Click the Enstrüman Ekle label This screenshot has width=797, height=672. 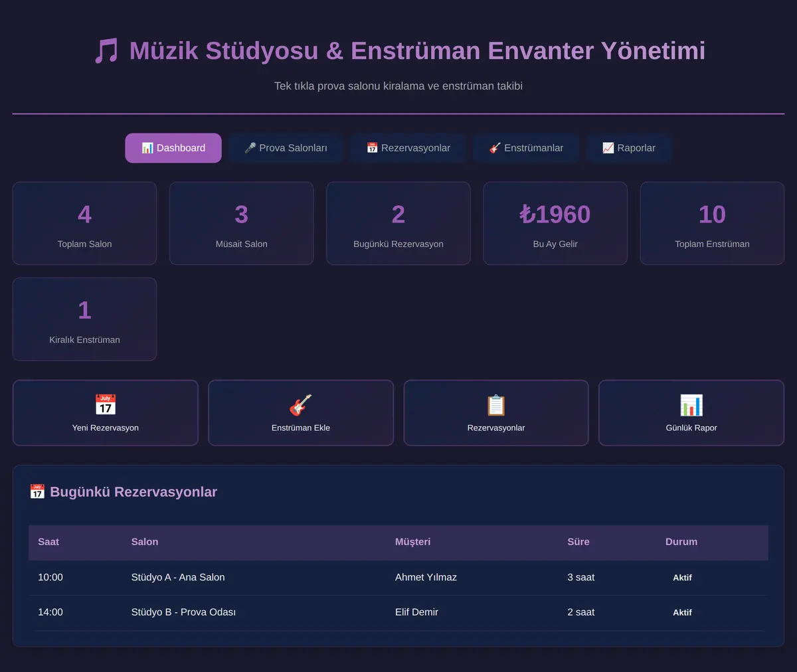coord(301,428)
